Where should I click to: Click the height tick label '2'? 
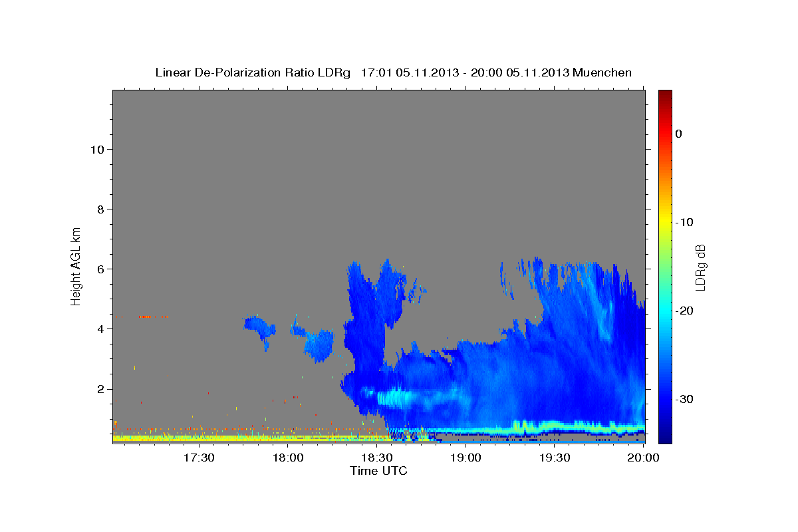tap(102, 389)
